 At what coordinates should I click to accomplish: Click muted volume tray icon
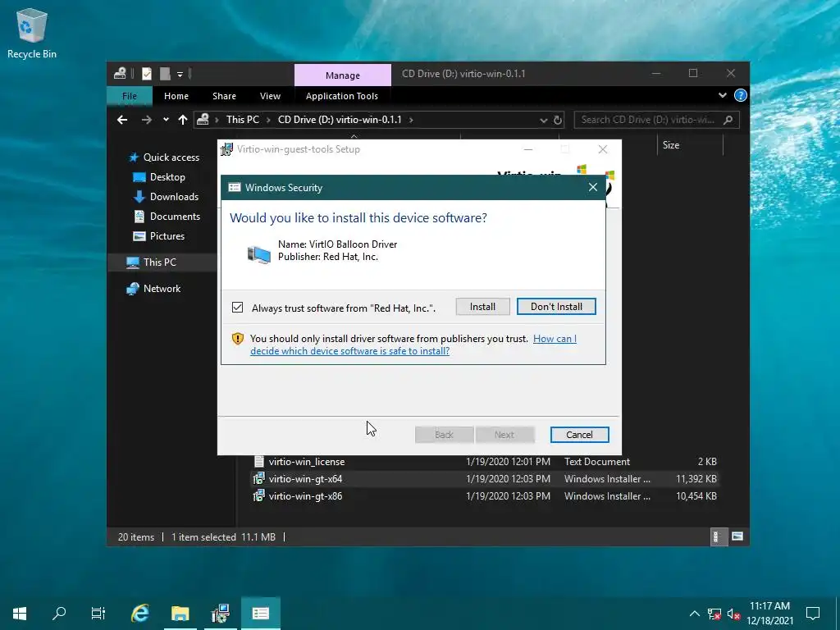point(733,614)
